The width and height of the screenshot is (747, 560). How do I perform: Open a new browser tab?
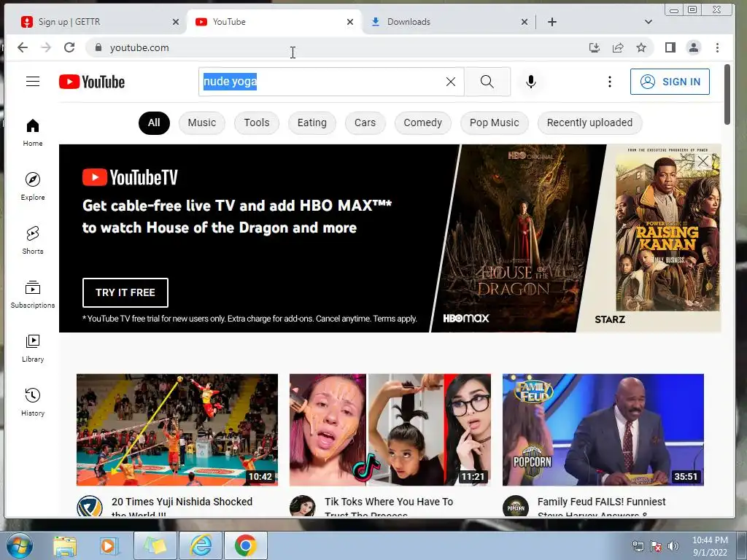coord(551,22)
